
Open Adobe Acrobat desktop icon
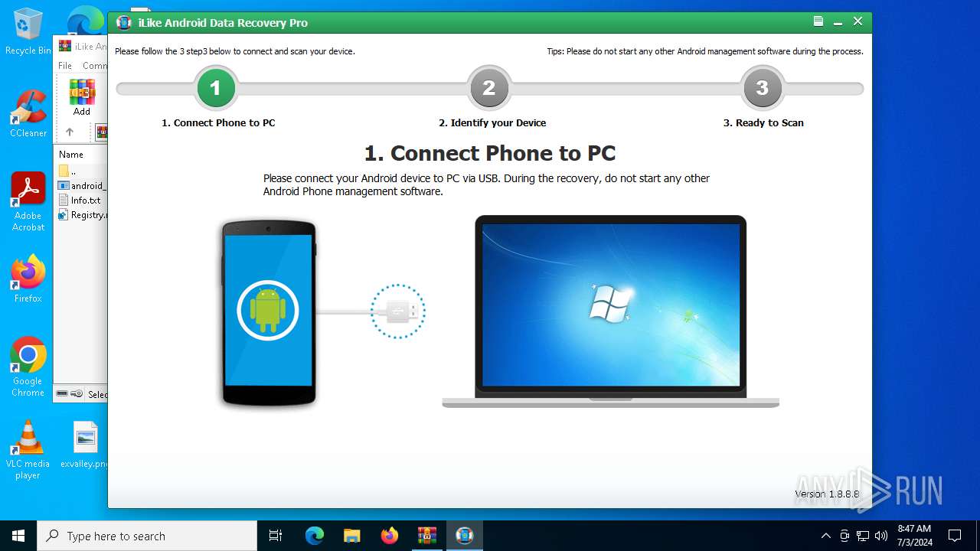tap(28, 202)
